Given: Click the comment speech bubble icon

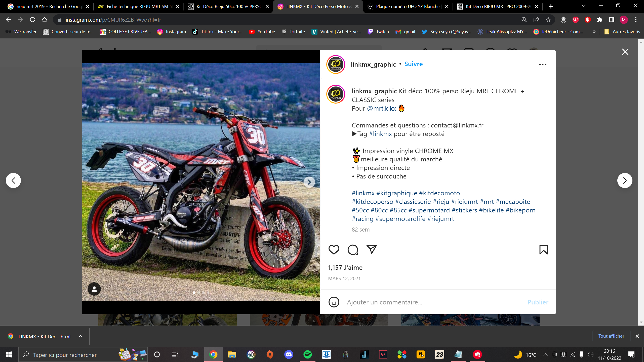Looking at the screenshot, I should coord(353,250).
